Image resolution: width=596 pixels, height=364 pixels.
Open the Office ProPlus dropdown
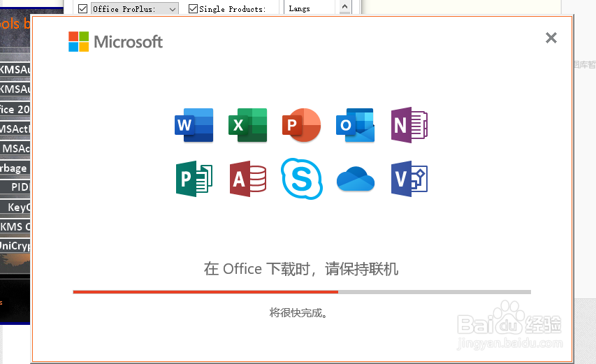coord(135,9)
